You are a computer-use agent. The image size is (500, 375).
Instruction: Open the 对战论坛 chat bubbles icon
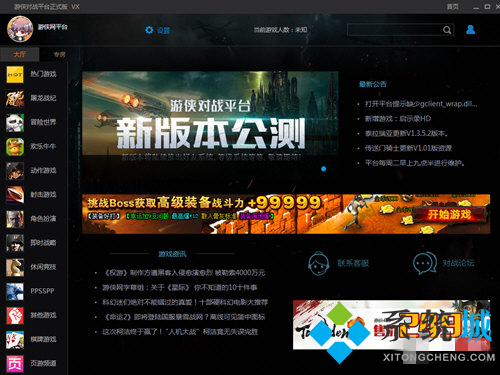click(425, 263)
